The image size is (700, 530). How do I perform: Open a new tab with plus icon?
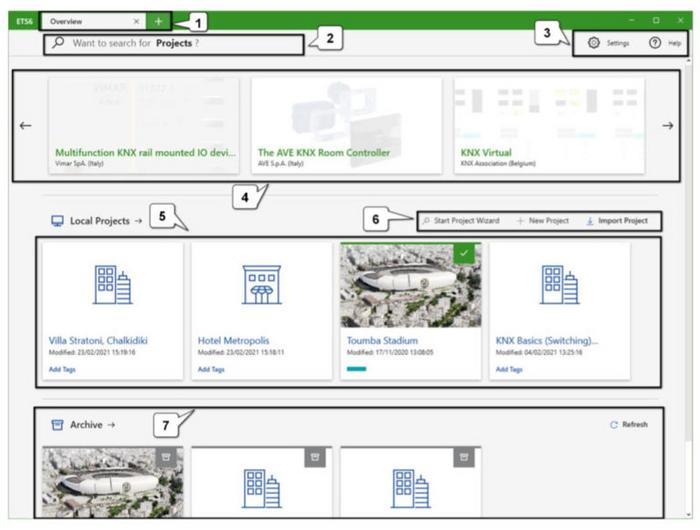[158, 21]
